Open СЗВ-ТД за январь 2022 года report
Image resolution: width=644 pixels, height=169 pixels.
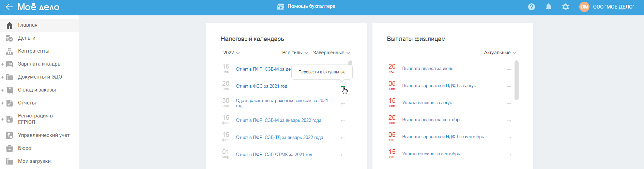point(279,137)
